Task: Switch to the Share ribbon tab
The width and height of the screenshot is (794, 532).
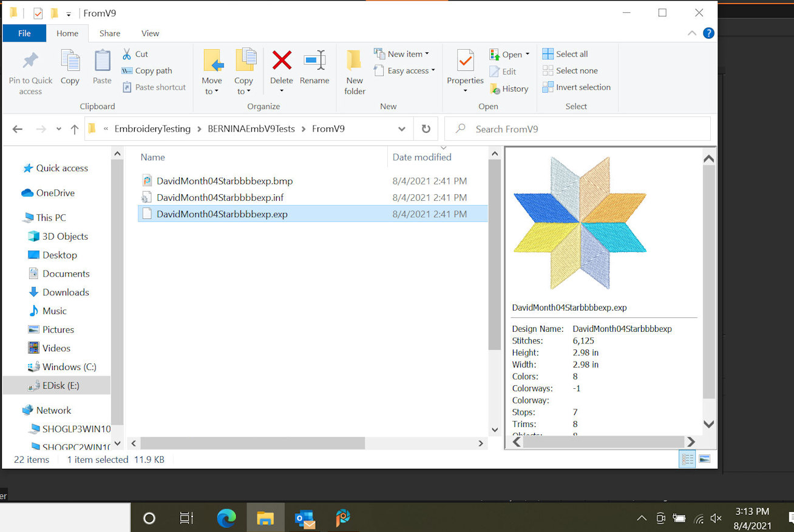Action: click(110, 33)
